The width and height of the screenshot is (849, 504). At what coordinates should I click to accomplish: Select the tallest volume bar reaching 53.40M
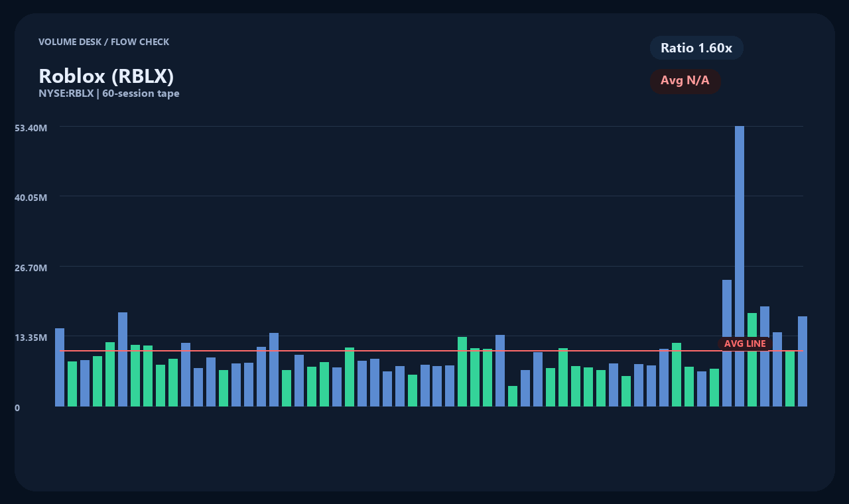[740, 266]
